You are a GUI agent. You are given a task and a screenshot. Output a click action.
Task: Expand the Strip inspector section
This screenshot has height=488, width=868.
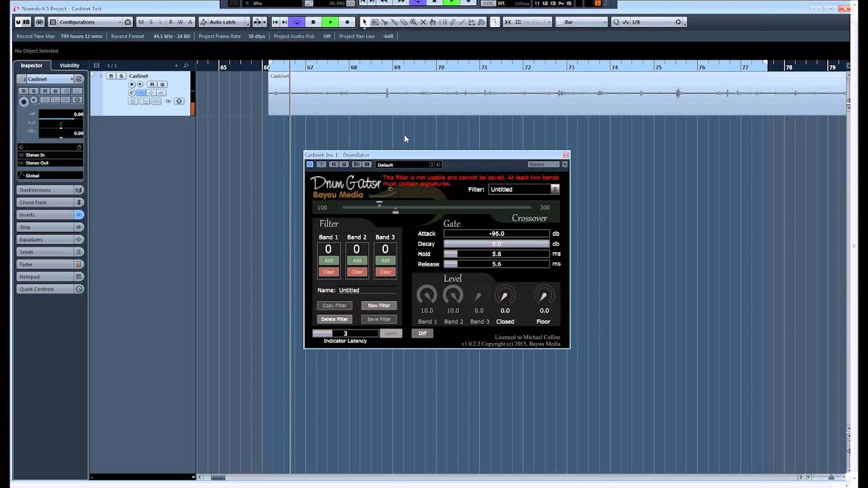pyautogui.click(x=50, y=227)
